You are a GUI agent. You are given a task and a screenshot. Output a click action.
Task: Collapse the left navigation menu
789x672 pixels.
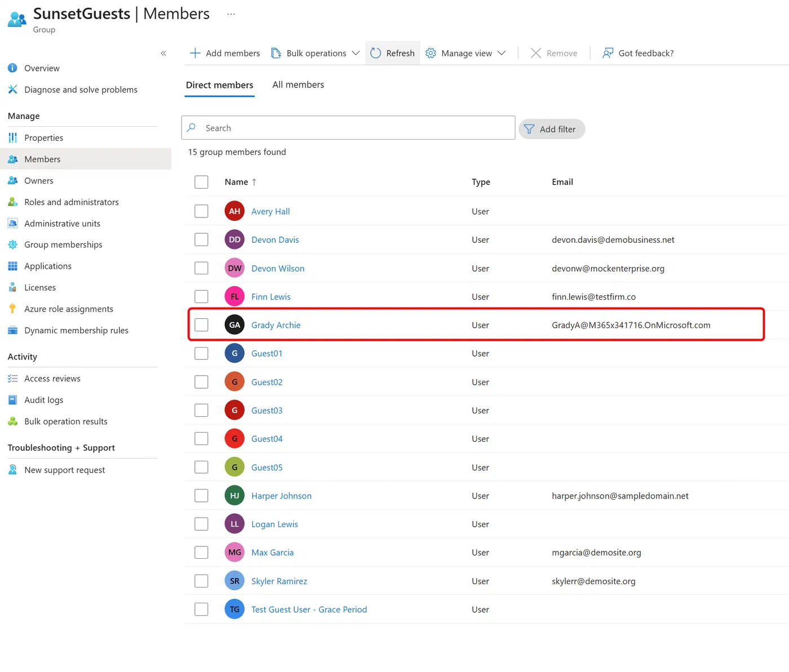pyautogui.click(x=163, y=54)
